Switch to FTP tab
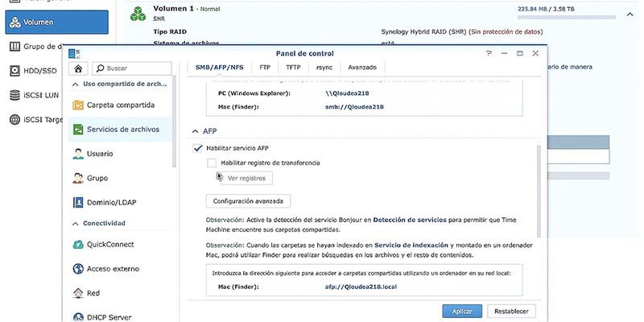 [265, 68]
